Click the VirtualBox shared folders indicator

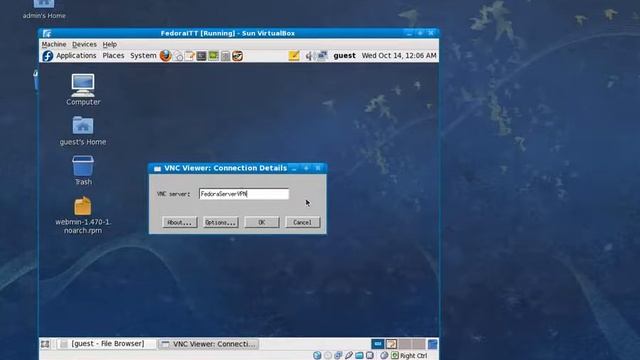point(359,356)
